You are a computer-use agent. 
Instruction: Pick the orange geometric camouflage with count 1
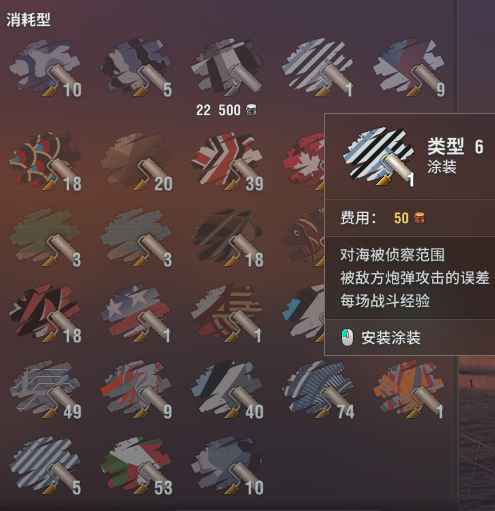[x=409, y=389]
